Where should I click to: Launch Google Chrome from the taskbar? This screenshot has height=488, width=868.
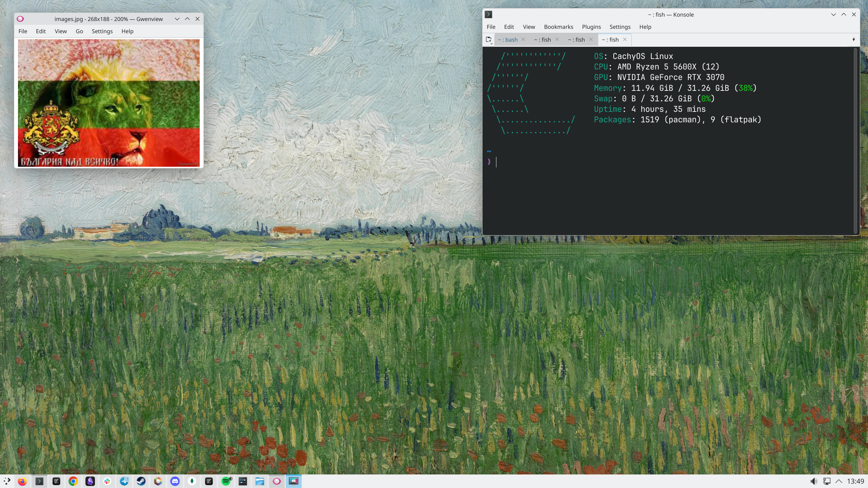[73, 481]
